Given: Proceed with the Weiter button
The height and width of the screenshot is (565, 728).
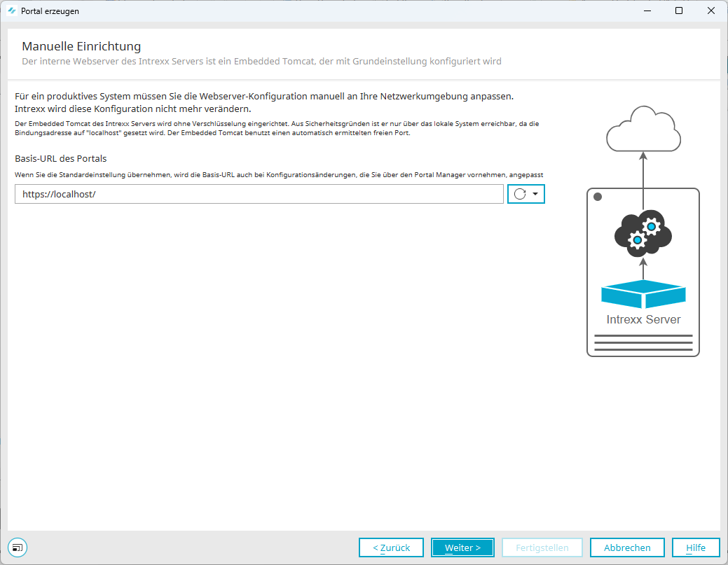Looking at the screenshot, I should pyautogui.click(x=462, y=547).
